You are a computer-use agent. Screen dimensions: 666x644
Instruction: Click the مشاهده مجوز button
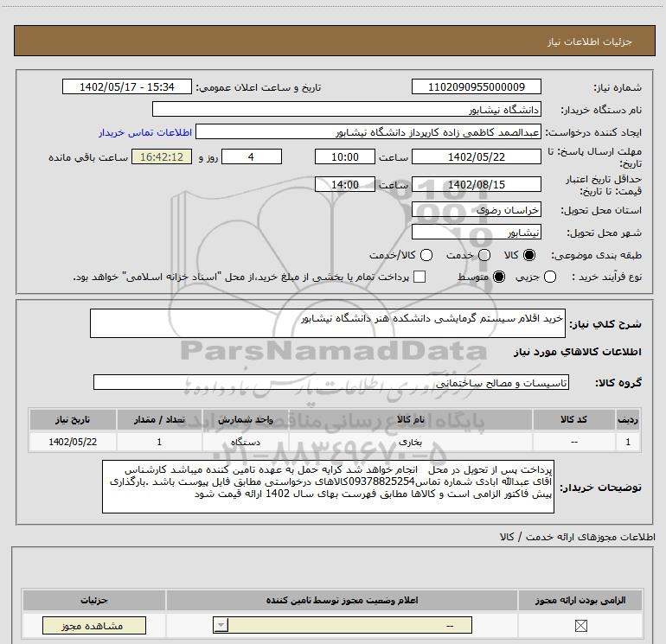tap(94, 625)
